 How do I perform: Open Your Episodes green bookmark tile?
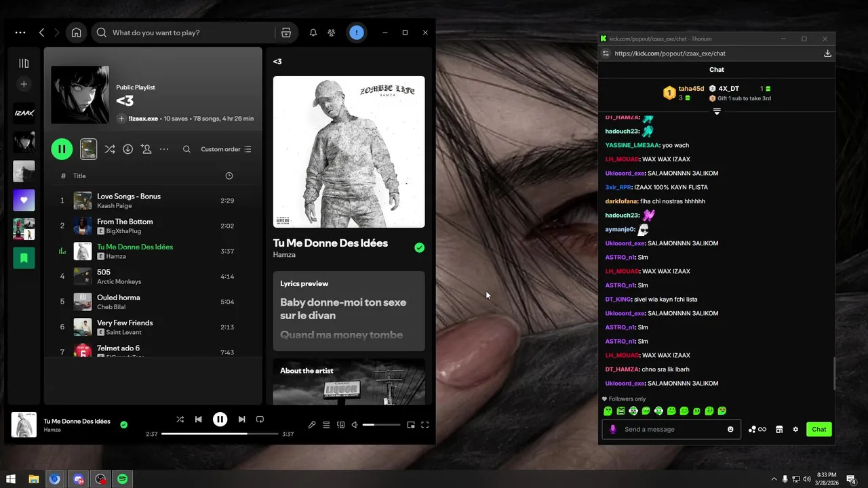[x=24, y=258]
